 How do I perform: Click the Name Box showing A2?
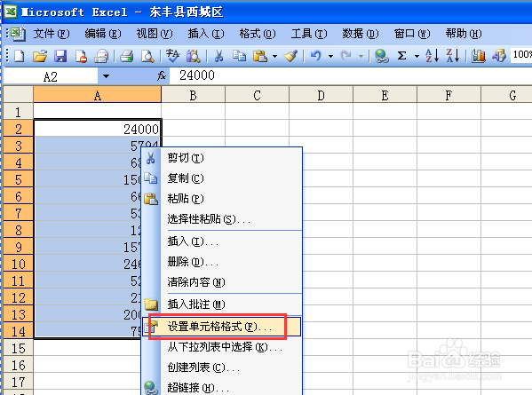51,76
